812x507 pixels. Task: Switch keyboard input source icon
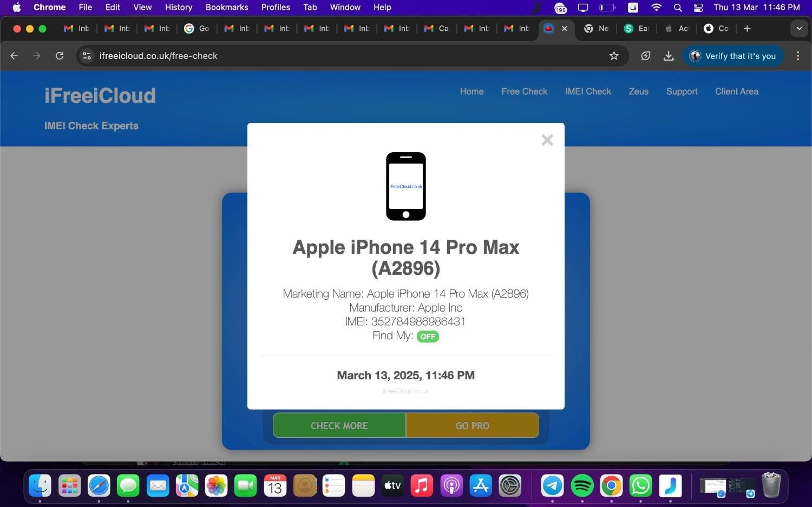tap(633, 8)
